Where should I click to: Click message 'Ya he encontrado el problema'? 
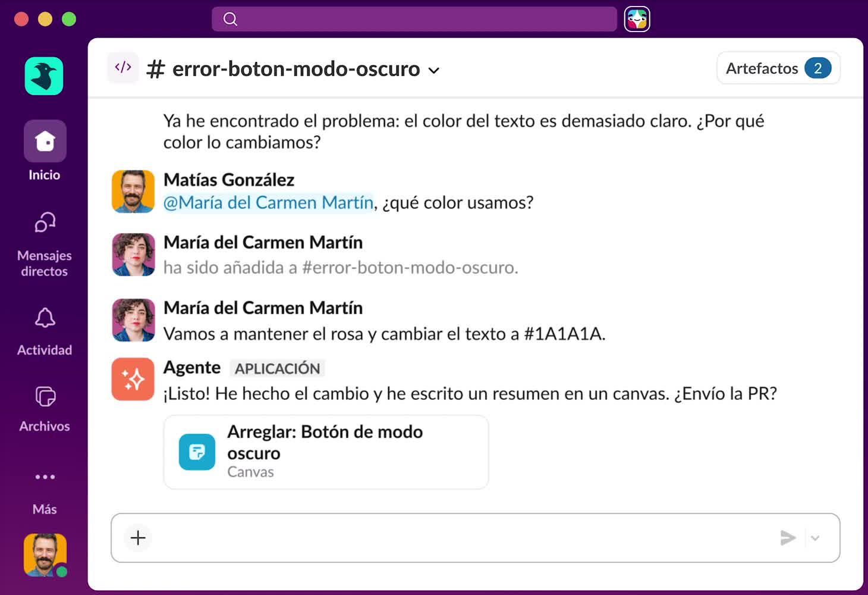464,131
